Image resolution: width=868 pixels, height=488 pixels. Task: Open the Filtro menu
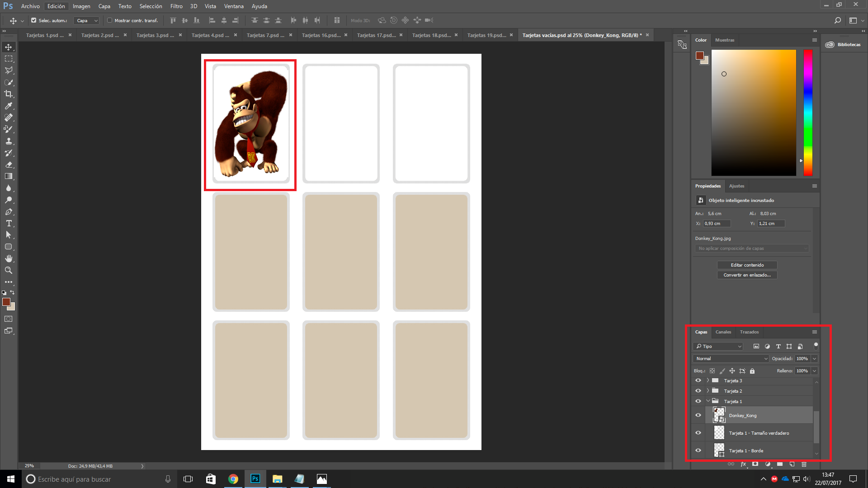coord(176,6)
